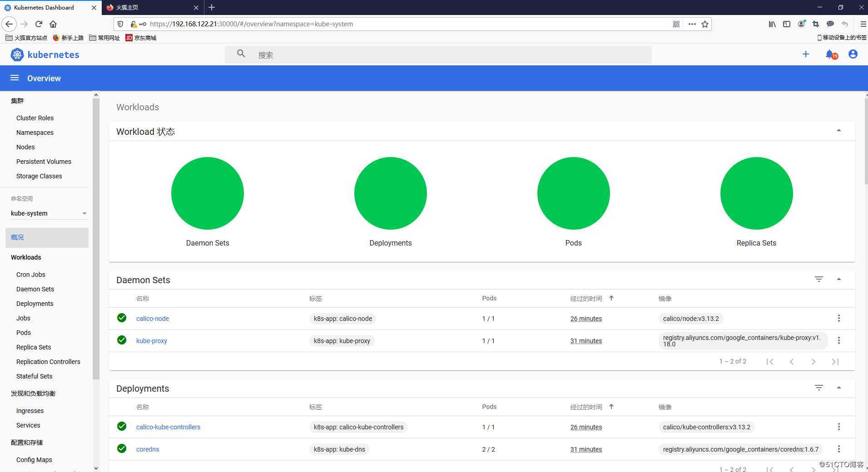Open Services in sidebar
868x472 pixels.
click(28, 425)
